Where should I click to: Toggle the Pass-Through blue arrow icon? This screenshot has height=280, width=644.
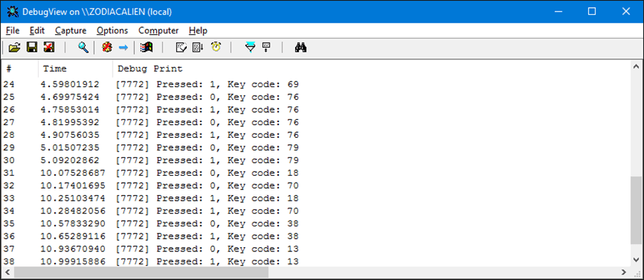[x=123, y=48]
